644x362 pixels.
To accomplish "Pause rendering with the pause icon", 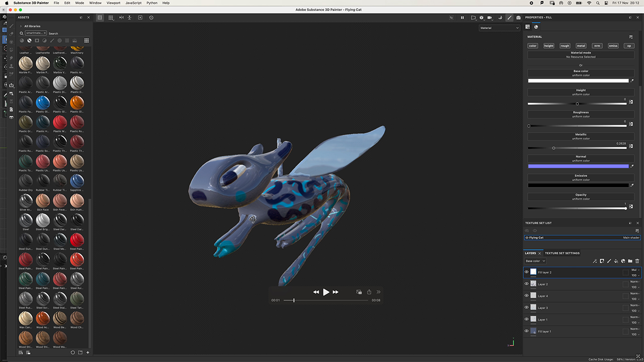I will click(462, 18).
